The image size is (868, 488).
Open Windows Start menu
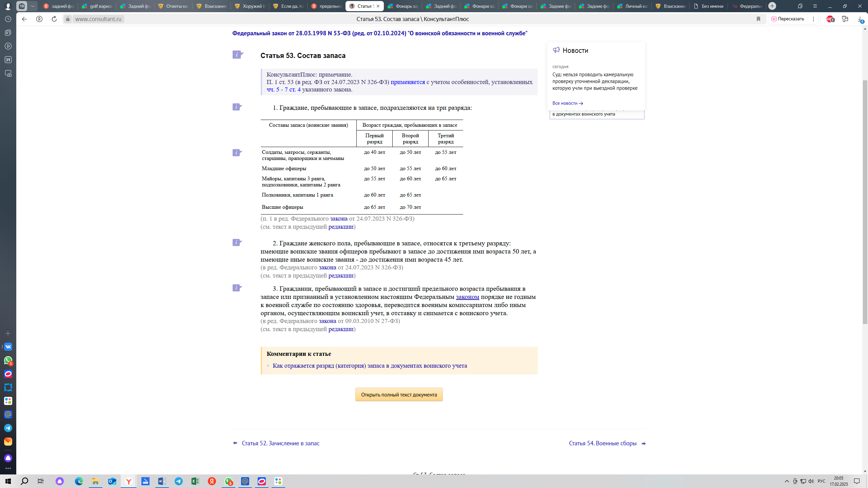(8, 481)
